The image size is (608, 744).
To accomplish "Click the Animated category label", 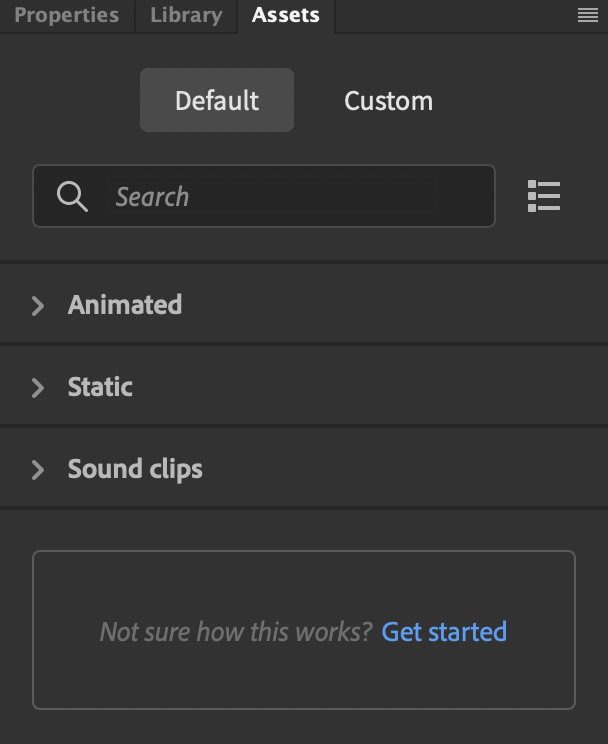I will 125,305.
